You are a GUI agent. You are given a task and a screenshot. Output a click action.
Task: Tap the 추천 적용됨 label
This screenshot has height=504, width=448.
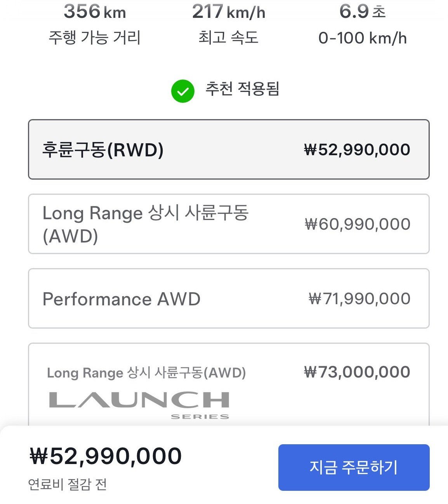point(242,89)
